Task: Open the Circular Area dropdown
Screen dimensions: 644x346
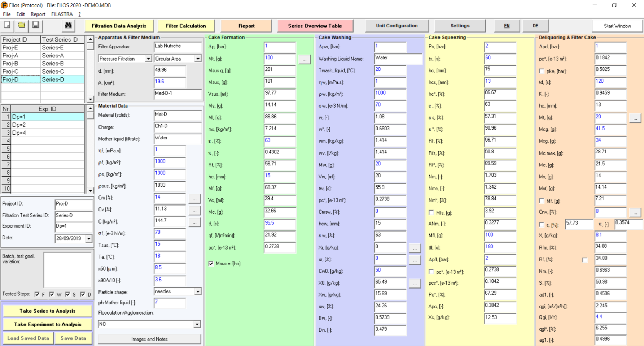Action: (x=198, y=59)
